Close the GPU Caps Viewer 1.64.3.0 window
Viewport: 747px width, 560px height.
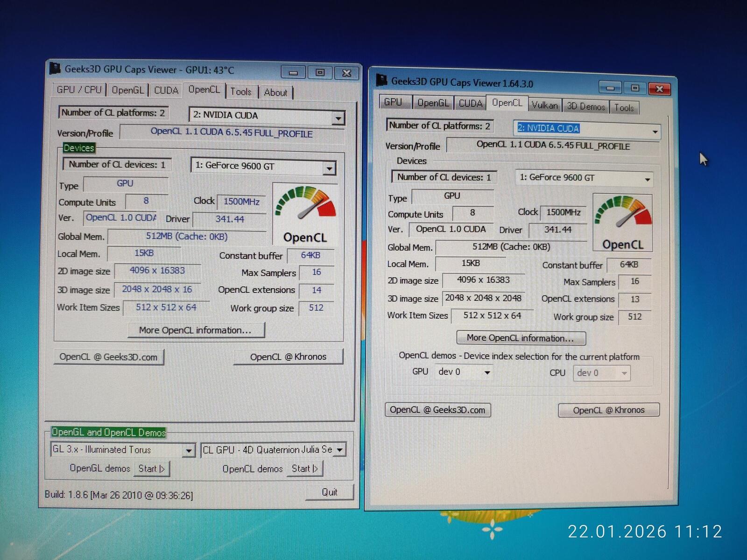tap(659, 89)
